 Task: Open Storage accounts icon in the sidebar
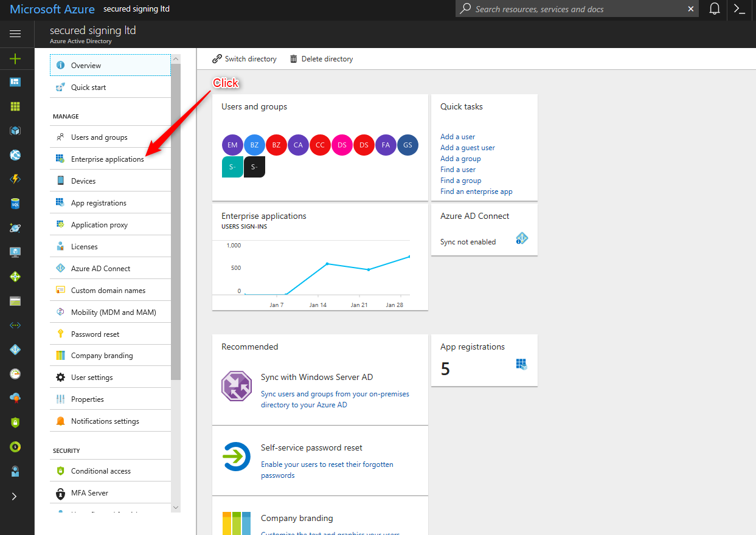point(15,301)
